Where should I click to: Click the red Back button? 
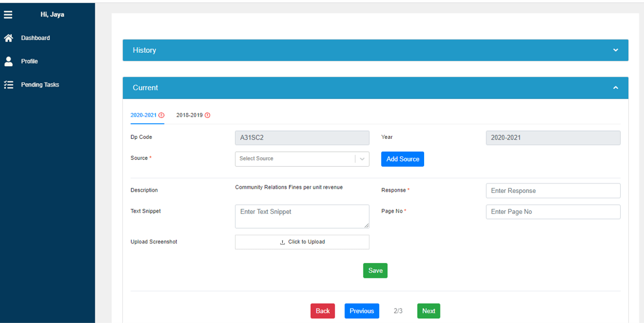tap(323, 311)
